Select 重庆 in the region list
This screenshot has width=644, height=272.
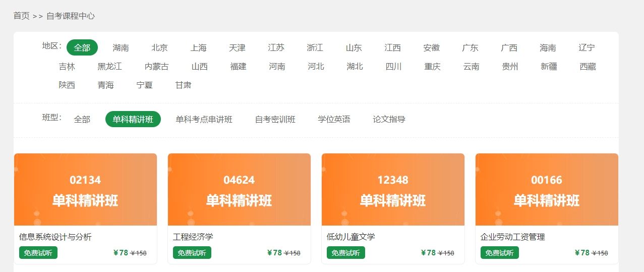pos(433,66)
